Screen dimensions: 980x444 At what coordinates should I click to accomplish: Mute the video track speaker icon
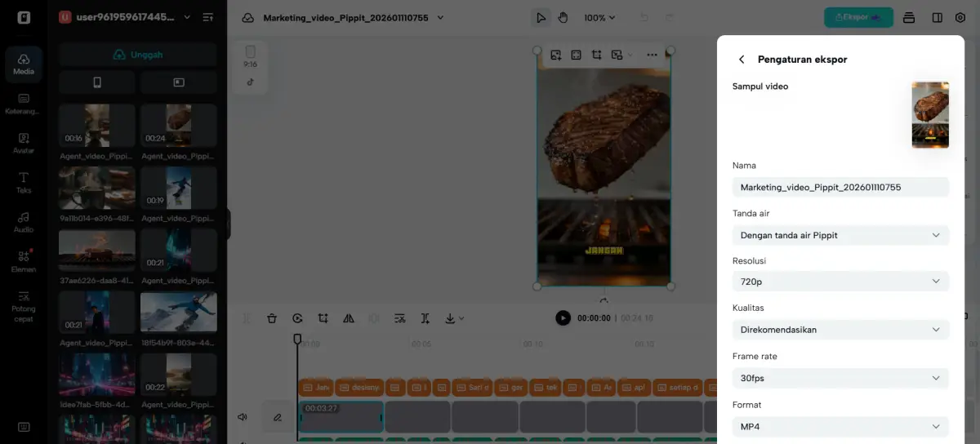[243, 417]
